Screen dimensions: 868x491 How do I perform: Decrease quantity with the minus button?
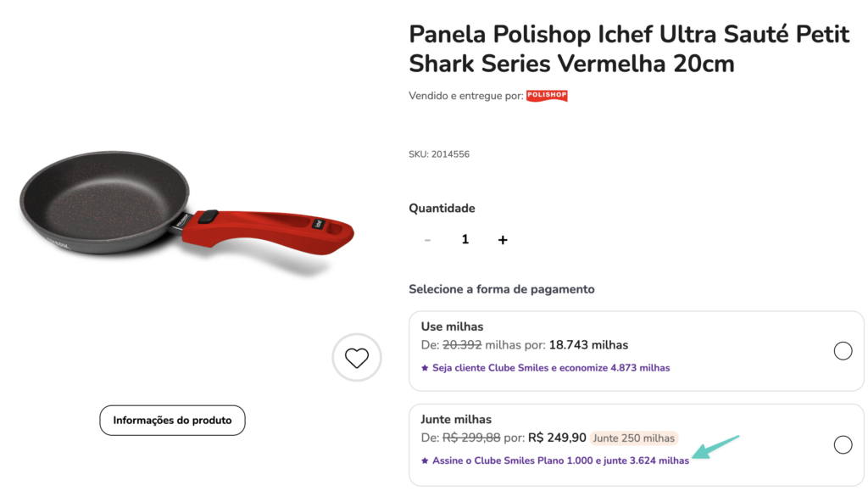427,240
